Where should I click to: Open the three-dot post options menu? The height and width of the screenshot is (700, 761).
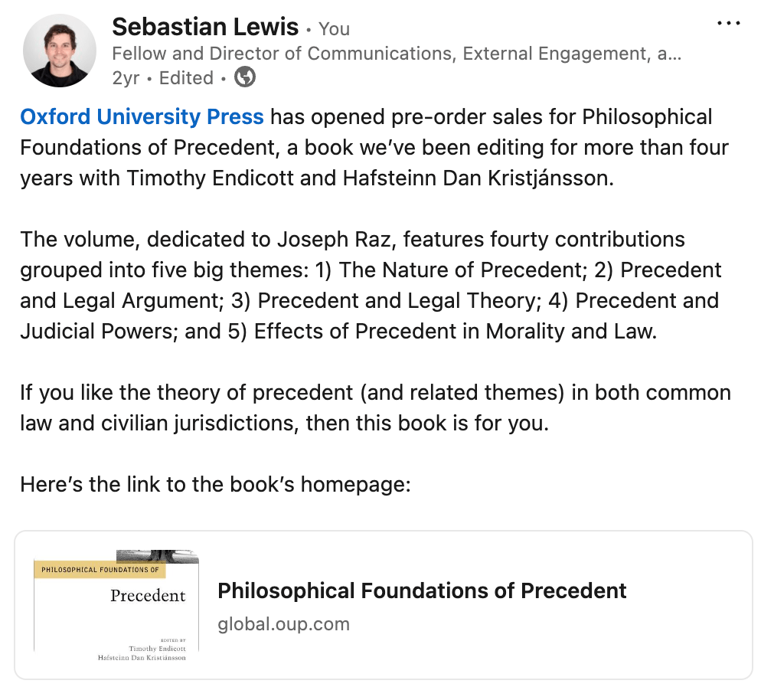tap(728, 24)
